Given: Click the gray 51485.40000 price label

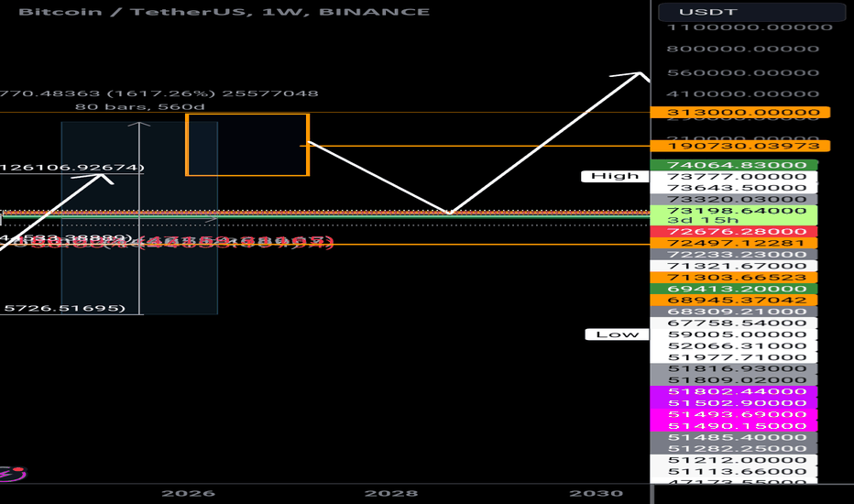Looking at the screenshot, I should [x=734, y=437].
